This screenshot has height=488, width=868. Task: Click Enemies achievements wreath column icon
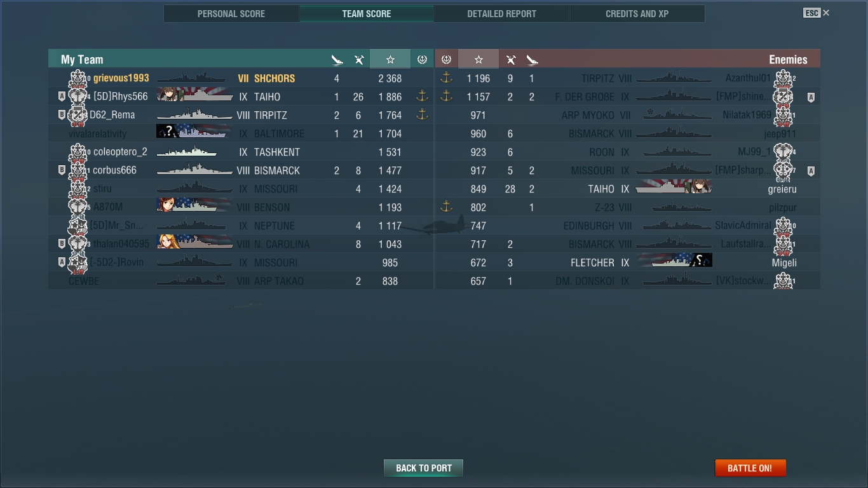pyautogui.click(x=446, y=59)
